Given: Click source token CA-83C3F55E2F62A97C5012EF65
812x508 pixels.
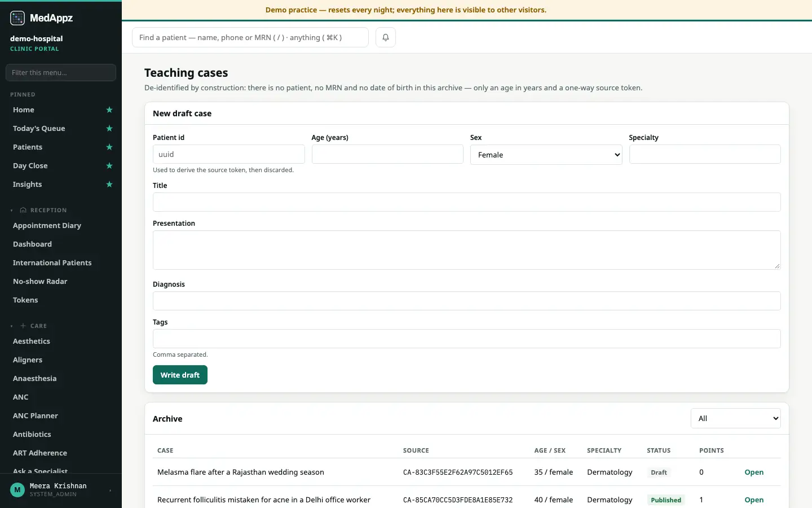Looking at the screenshot, I should (x=458, y=472).
